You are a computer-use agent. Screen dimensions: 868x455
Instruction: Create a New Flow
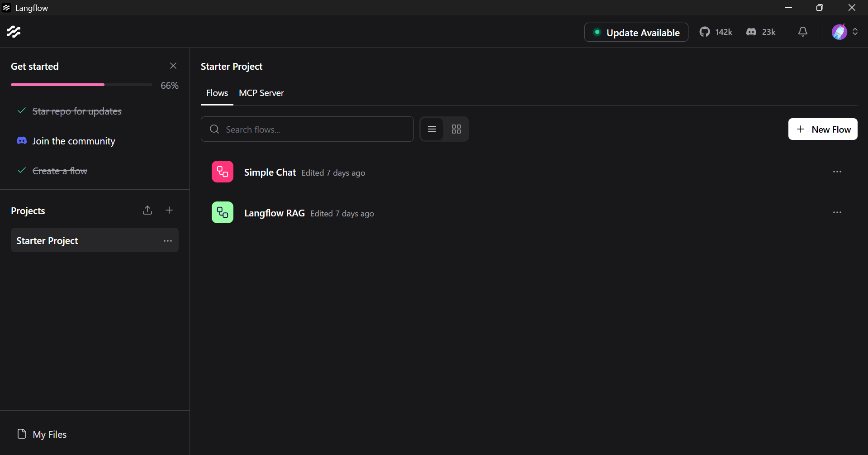pos(823,129)
